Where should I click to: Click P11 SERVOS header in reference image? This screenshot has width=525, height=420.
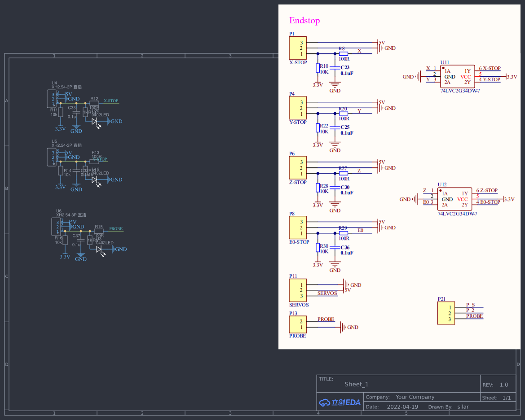[x=298, y=290]
